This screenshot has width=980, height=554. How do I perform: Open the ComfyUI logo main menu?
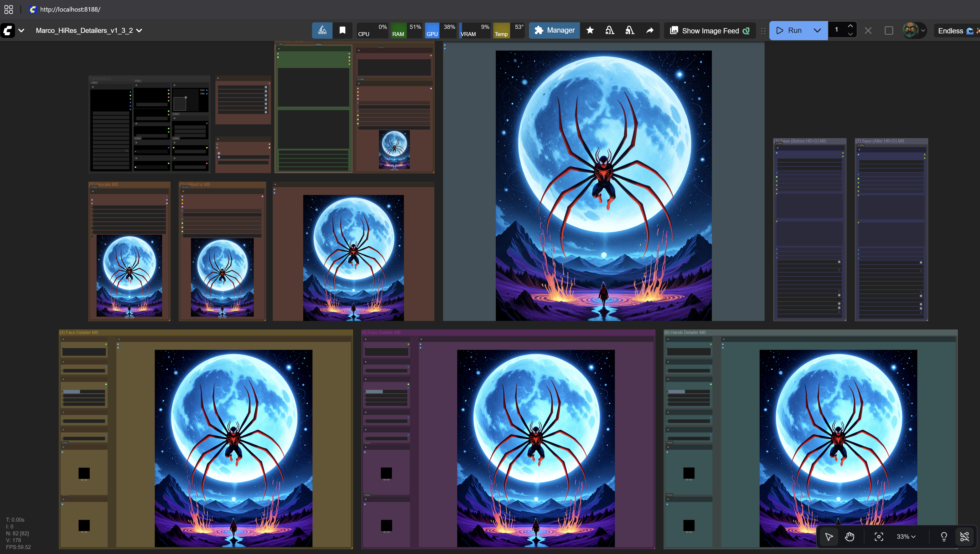pyautogui.click(x=8, y=31)
